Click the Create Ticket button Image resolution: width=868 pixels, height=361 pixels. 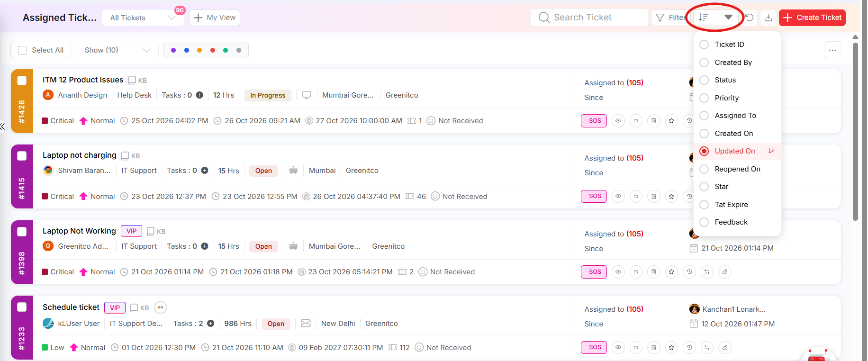[812, 18]
